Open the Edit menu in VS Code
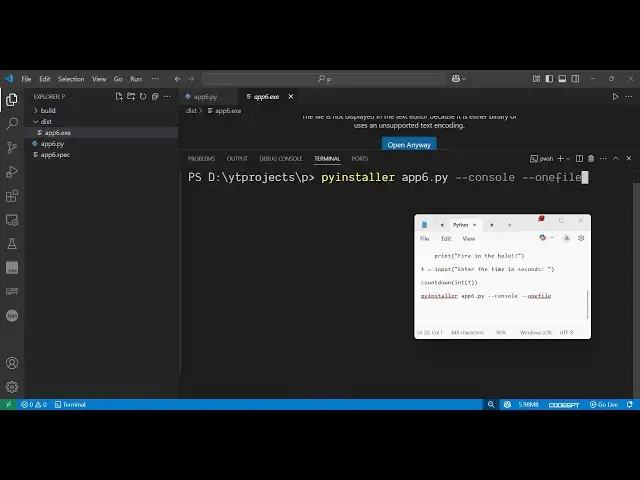 (44, 79)
